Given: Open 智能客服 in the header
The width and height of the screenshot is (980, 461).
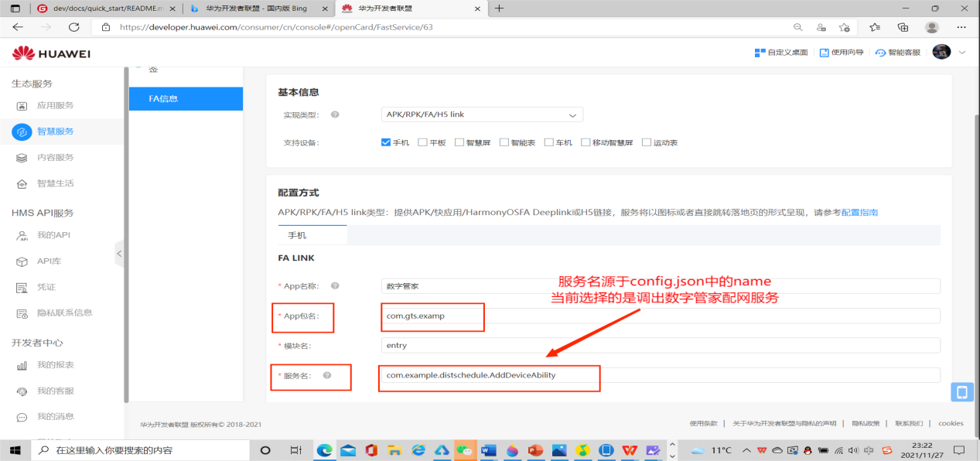Looking at the screenshot, I should (x=898, y=53).
